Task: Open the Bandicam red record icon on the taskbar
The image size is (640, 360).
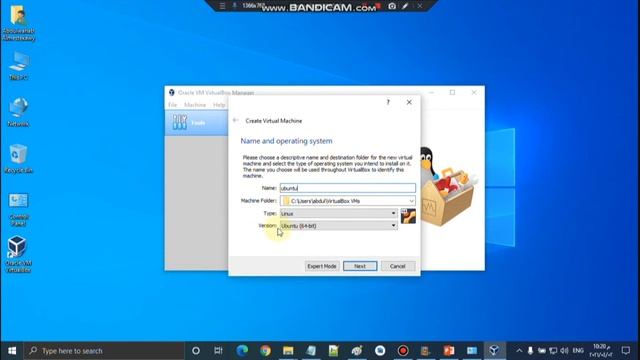Action: coord(403,351)
